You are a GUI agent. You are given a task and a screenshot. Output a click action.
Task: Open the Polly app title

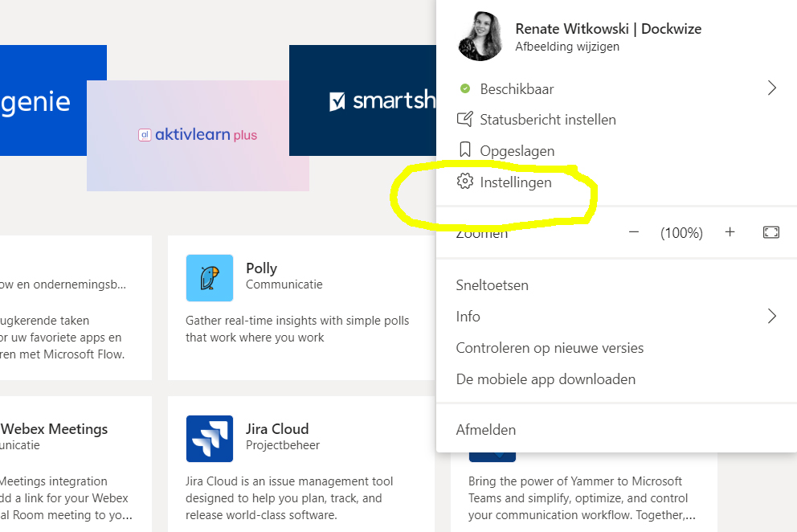[x=261, y=268]
